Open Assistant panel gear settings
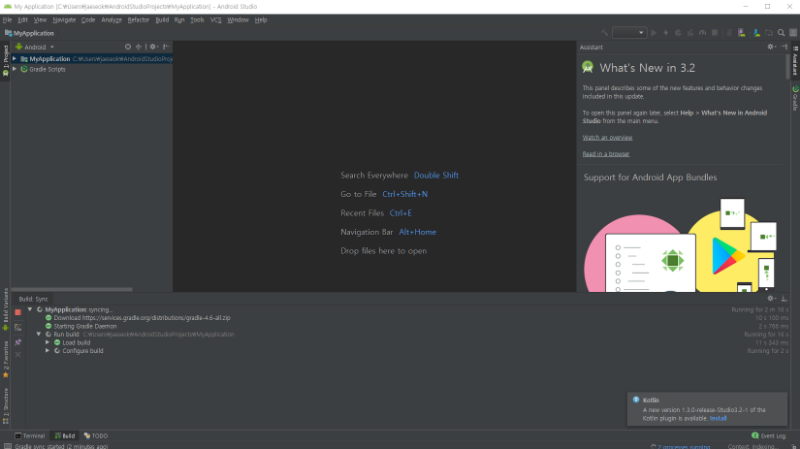 coord(771,47)
